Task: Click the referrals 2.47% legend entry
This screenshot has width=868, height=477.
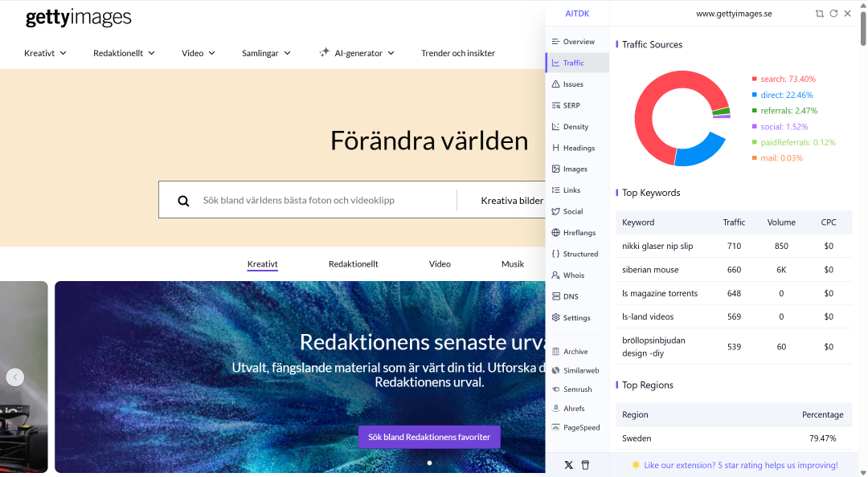Action: tap(784, 111)
